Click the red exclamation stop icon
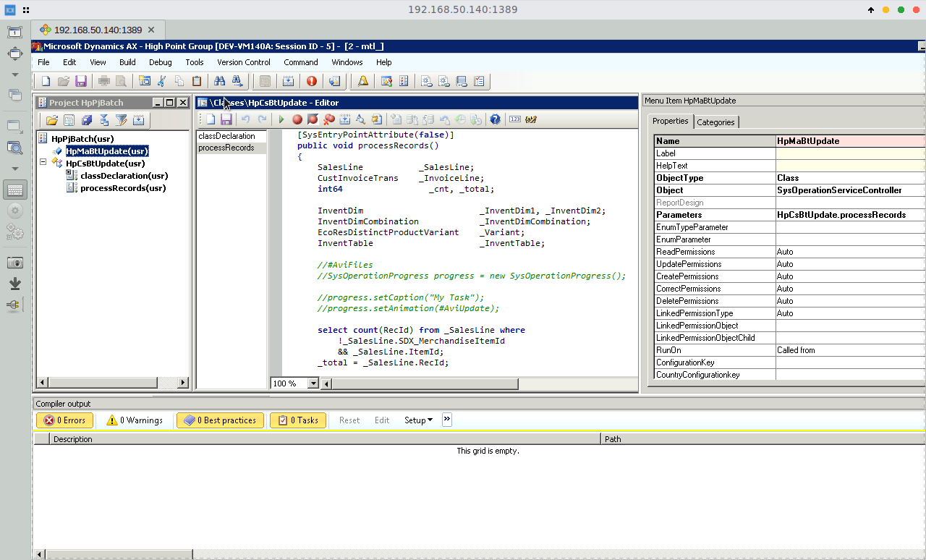This screenshot has height=560, width=926. (x=312, y=81)
